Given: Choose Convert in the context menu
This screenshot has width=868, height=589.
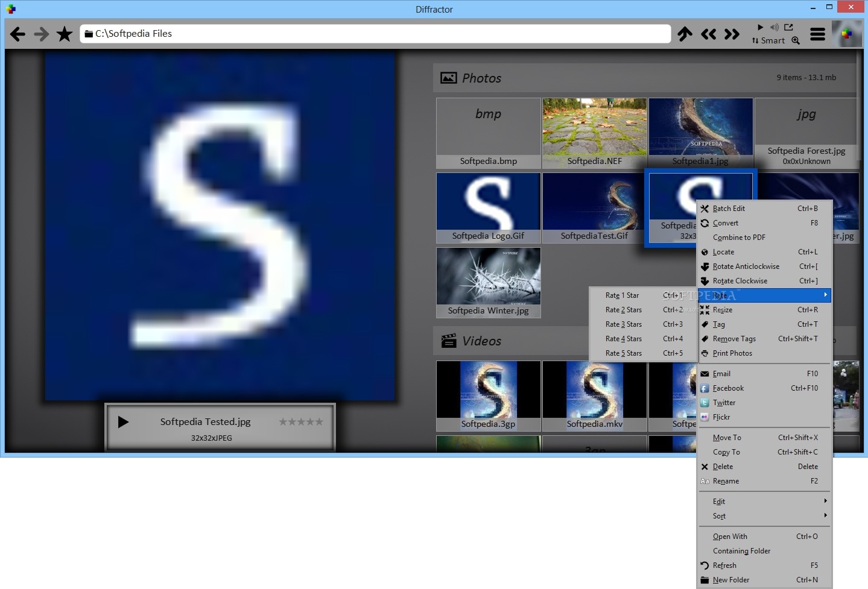Looking at the screenshot, I should click(x=764, y=223).
